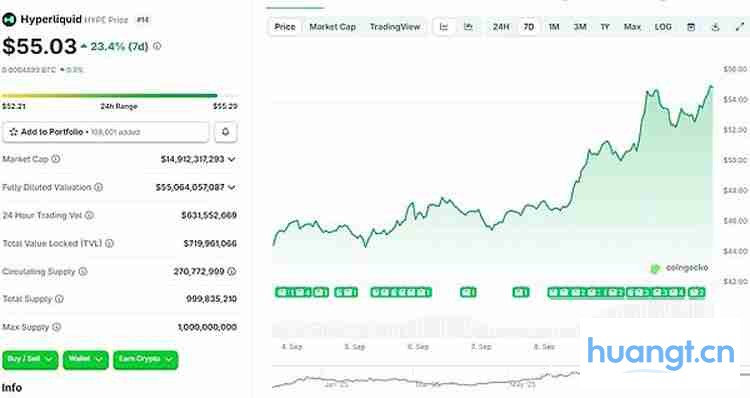Image resolution: width=750 pixels, height=398 pixels.
Task: Switch to line chart icon view
Action: coord(444,27)
